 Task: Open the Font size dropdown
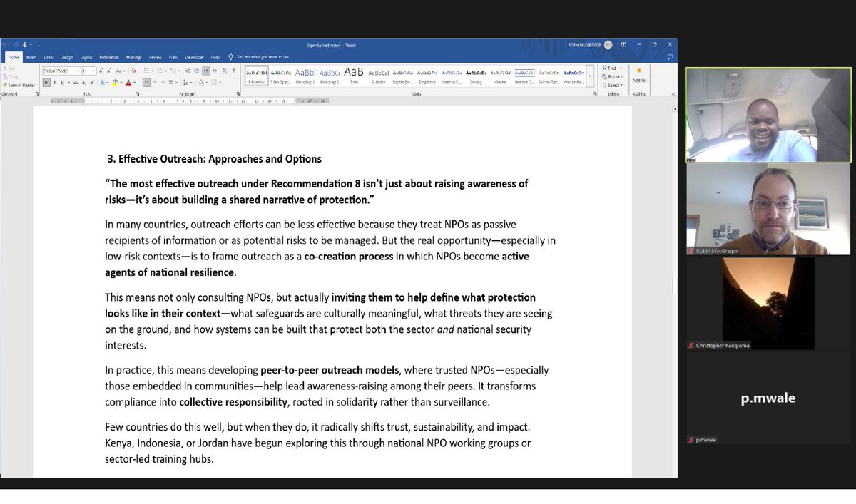pos(93,71)
